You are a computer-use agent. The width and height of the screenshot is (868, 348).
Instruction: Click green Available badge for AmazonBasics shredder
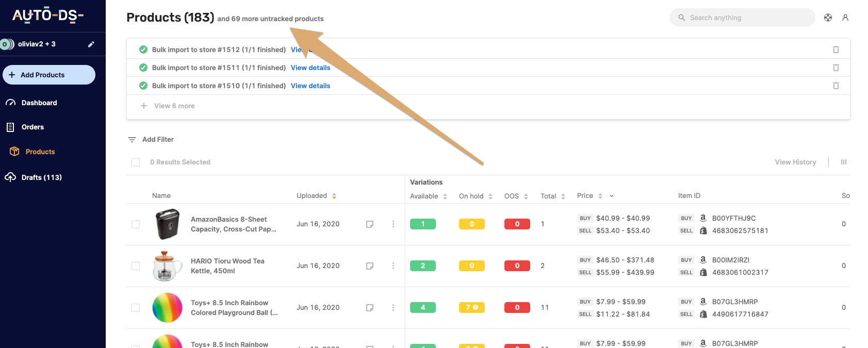tap(423, 224)
